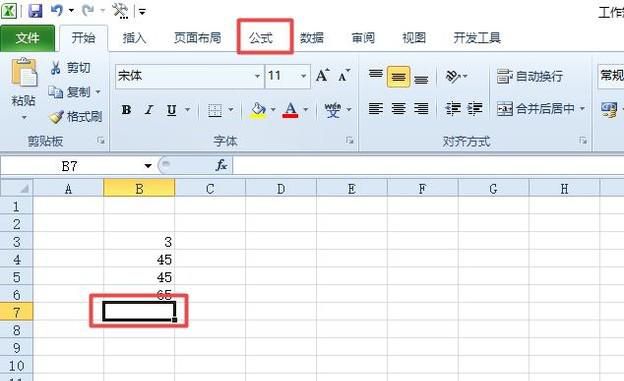This screenshot has height=381, width=624.
Task: Open the 对齐方式 dialog launcher
Action: pyautogui.click(x=583, y=141)
